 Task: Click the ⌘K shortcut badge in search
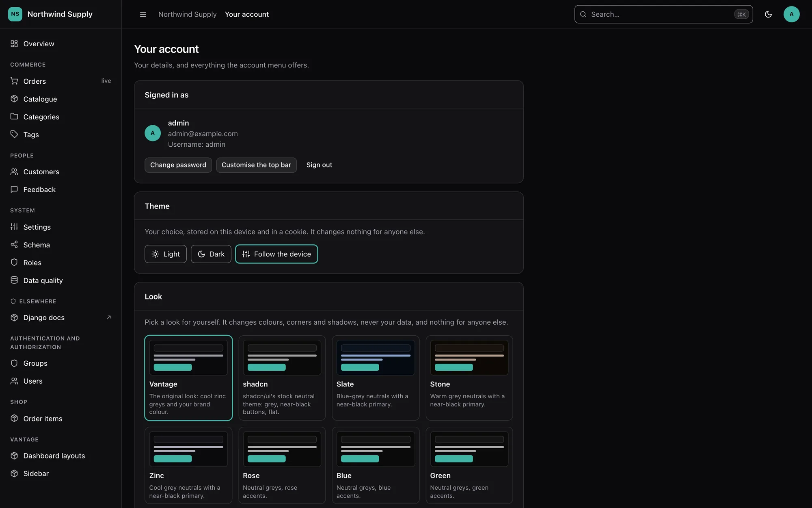point(741,14)
